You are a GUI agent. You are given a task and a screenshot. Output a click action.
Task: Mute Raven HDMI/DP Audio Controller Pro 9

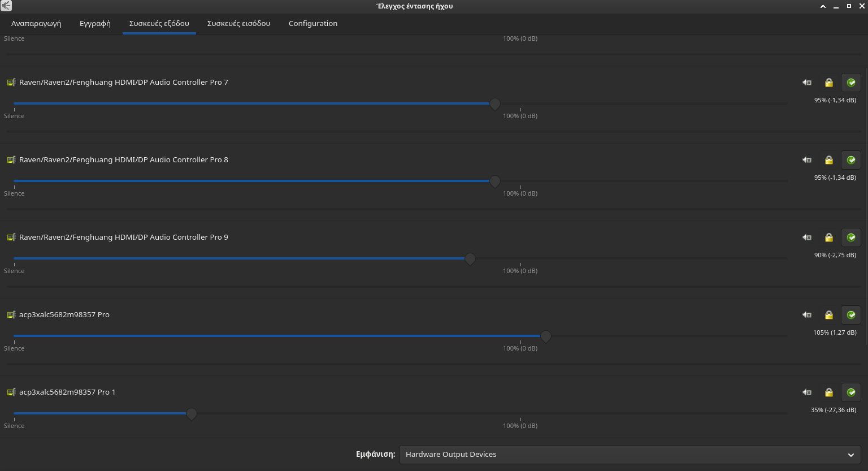click(807, 237)
